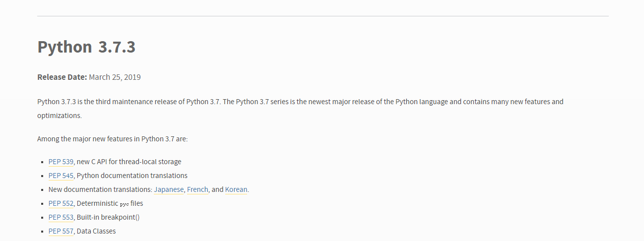Open the PEP 539 link
The image size is (644, 241).
tap(61, 162)
